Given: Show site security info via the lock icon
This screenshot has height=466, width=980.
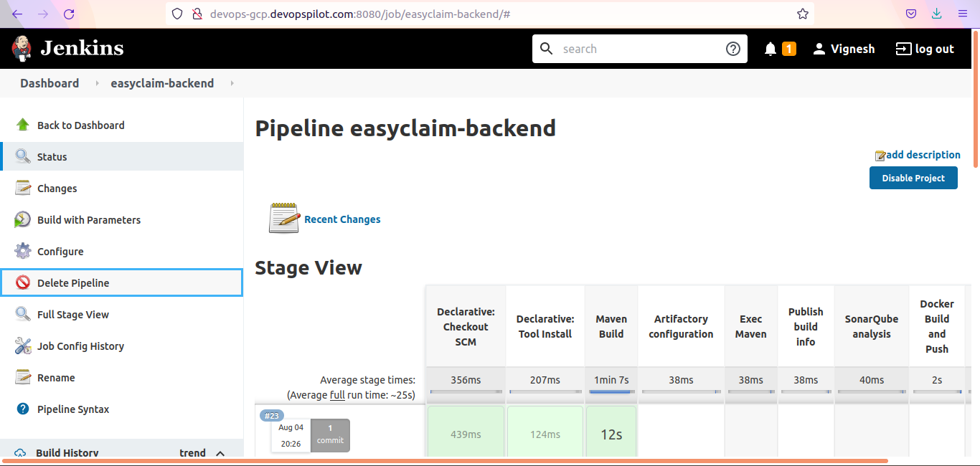Looking at the screenshot, I should (x=197, y=14).
